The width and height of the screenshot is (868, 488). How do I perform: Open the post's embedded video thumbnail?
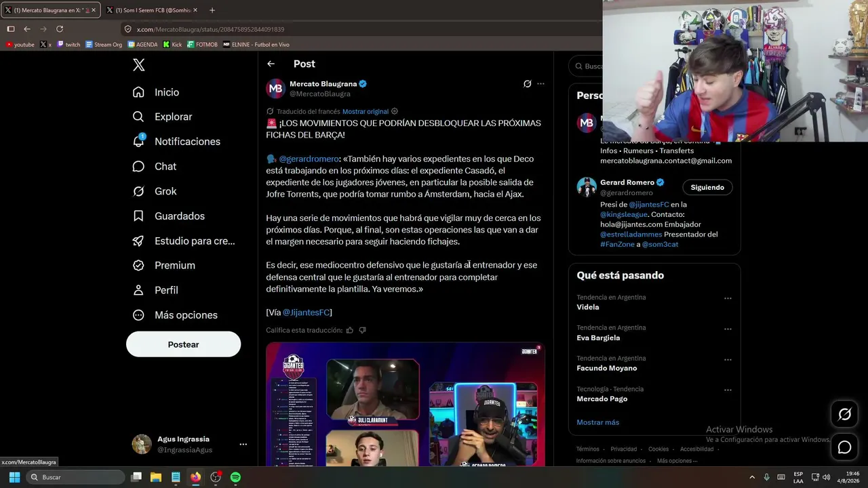pos(406,405)
